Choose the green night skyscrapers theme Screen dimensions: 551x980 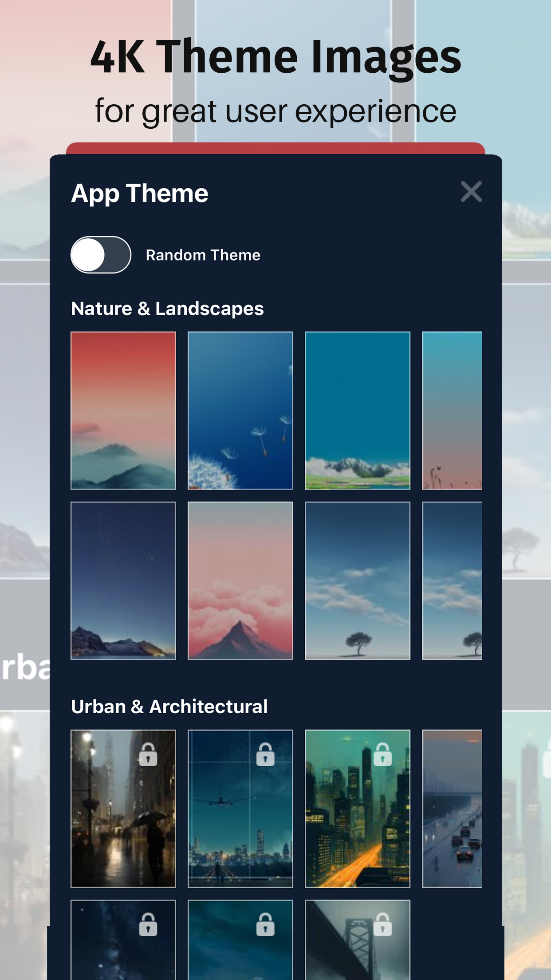[x=358, y=809]
